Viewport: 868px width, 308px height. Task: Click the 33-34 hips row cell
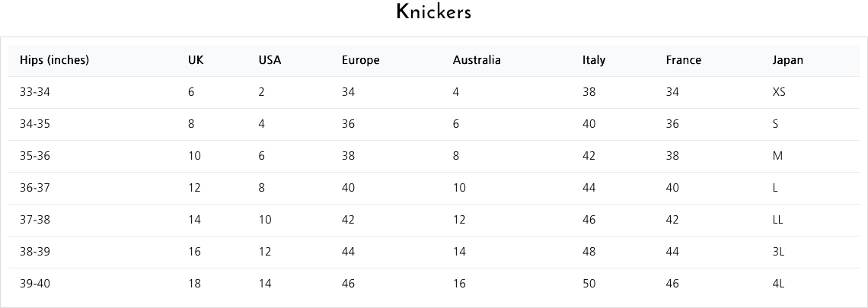(x=35, y=92)
